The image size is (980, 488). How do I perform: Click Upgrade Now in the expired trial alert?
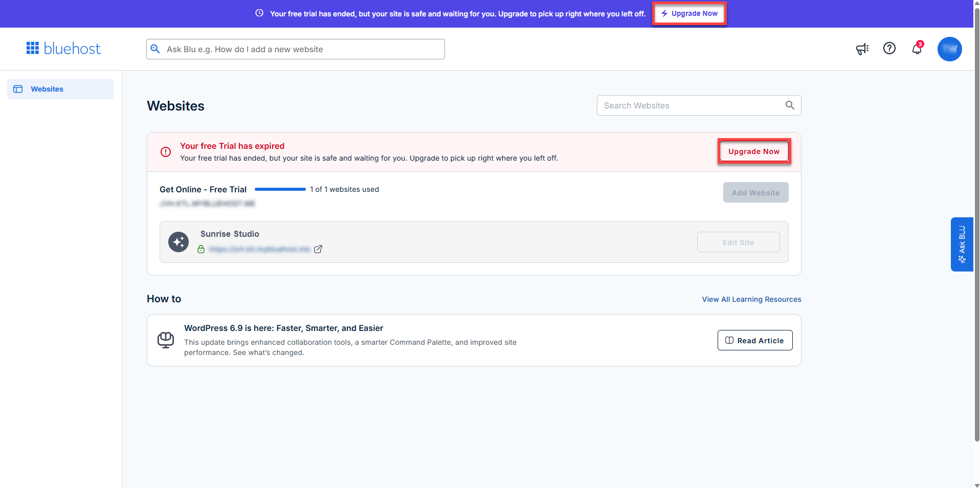pos(754,151)
